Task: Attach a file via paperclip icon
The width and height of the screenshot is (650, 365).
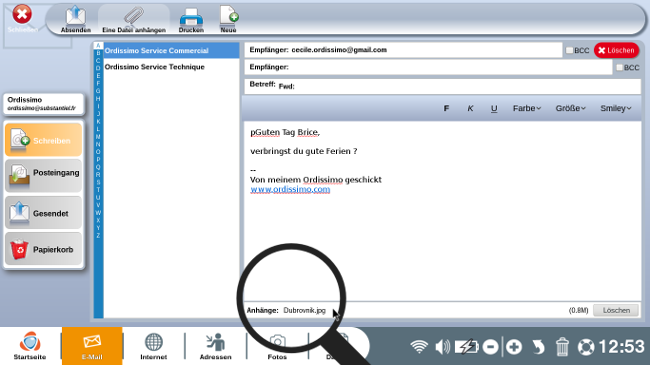Action: 133,19
